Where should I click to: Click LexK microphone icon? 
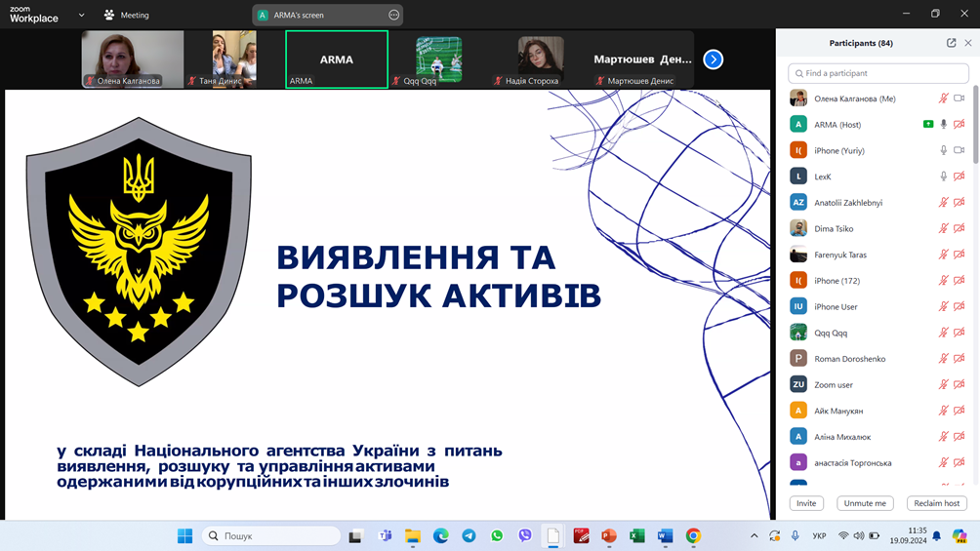point(944,177)
